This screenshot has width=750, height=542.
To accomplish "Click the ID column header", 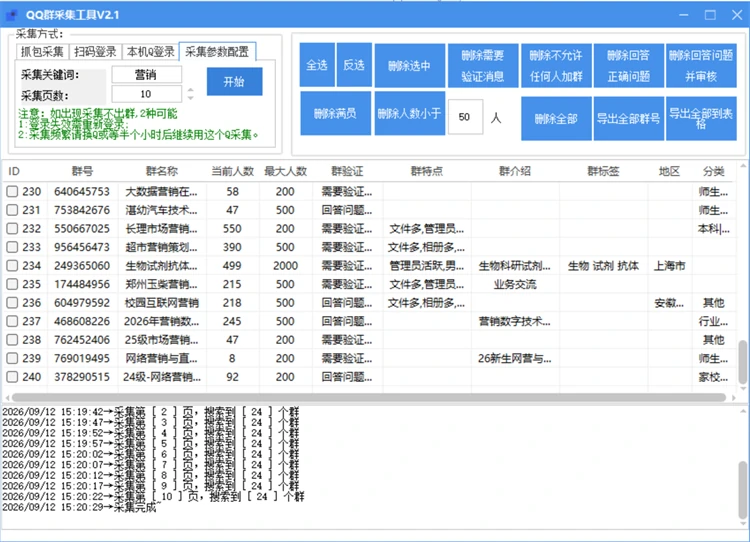I will [14, 171].
